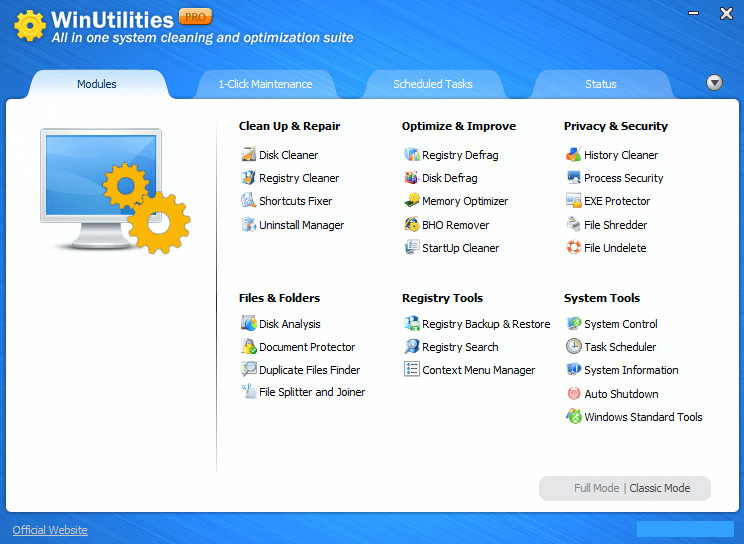This screenshot has height=544, width=744.
Task: Click the StartUp Cleaner icon
Action: 412,247
